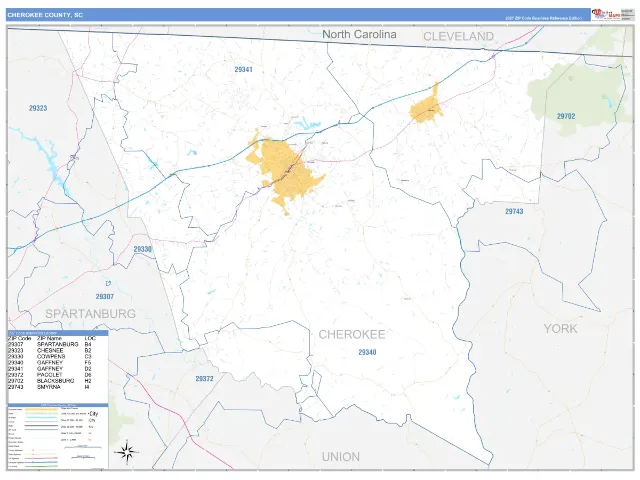The width and height of the screenshot is (640, 480).
Task: Click the "CHEROKEE COUNTY, SC" map title
Action: [x=45, y=15]
